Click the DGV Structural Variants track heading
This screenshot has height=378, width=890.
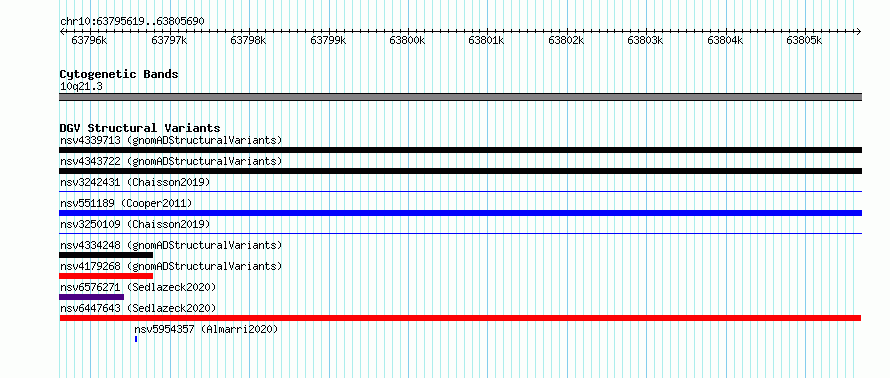tap(140, 128)
